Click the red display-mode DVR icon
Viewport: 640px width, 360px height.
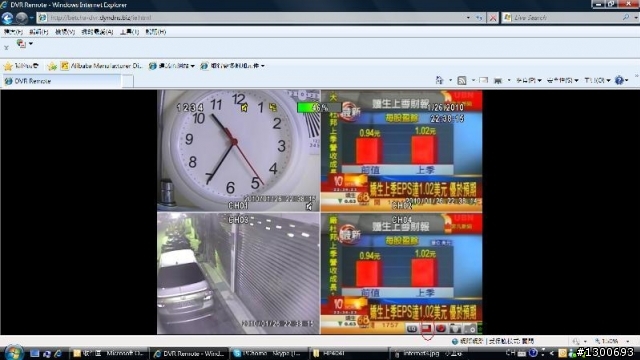pyautogui.click(x=427, y=328)
